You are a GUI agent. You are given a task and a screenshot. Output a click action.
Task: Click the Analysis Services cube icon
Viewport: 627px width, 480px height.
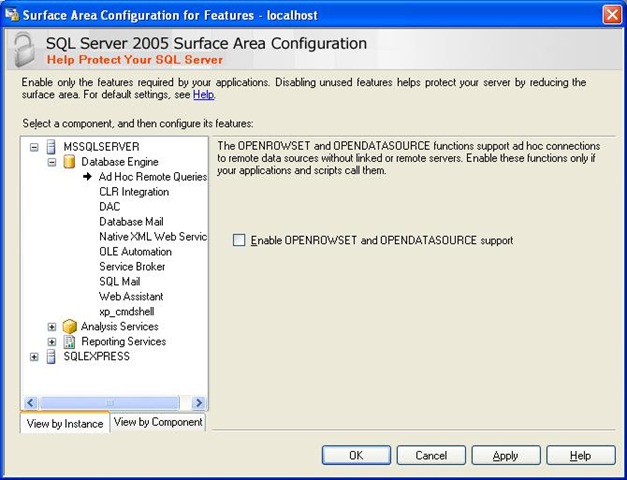pyautogui.click(x=70, y=326)
